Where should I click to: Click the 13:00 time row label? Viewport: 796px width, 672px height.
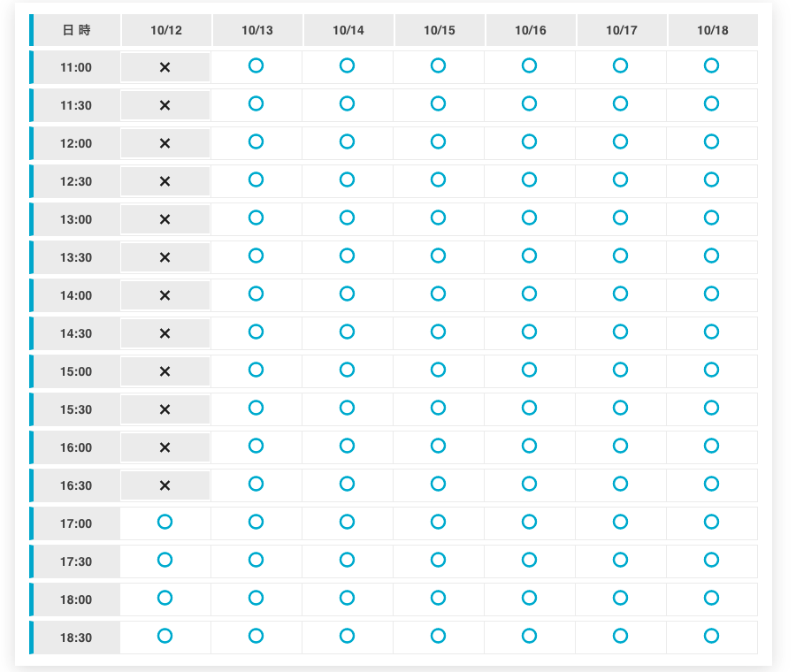[x=77, y=219]
